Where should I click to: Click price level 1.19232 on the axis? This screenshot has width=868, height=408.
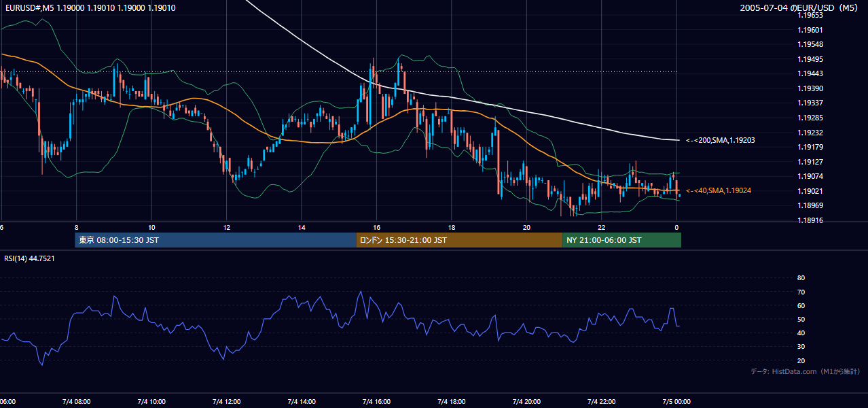(x=810, y=133)
